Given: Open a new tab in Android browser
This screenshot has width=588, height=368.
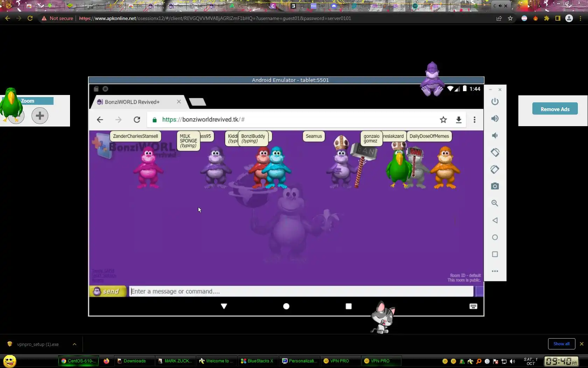Looking at the screenshot, I should [197, 102].
